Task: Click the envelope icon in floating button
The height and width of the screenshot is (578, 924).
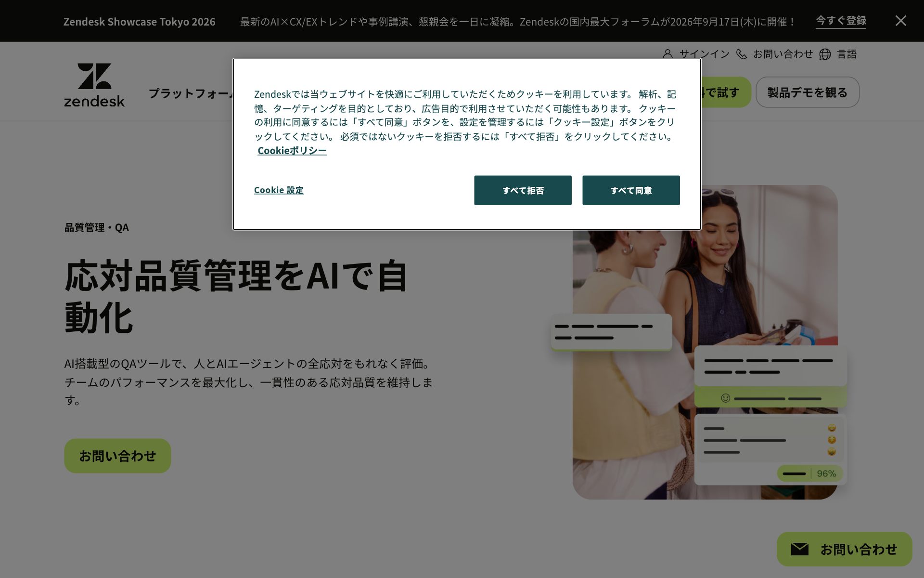Action: 799,549
